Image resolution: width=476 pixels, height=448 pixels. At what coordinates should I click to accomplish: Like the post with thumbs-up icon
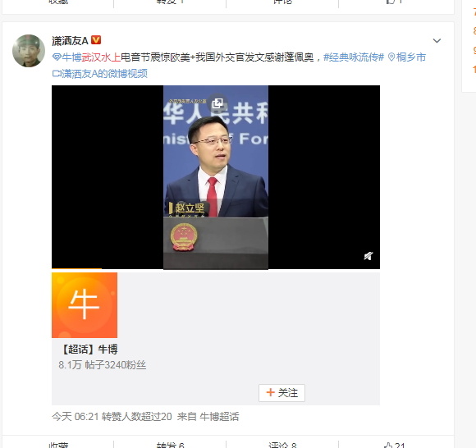tap(395, 446)
